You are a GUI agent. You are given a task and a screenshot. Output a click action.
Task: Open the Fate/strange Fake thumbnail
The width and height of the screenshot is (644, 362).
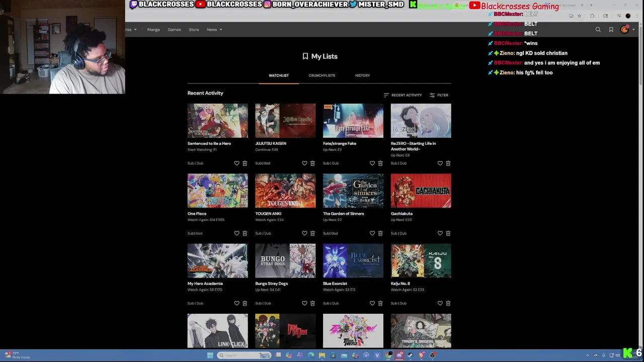[x=353, y=121]
